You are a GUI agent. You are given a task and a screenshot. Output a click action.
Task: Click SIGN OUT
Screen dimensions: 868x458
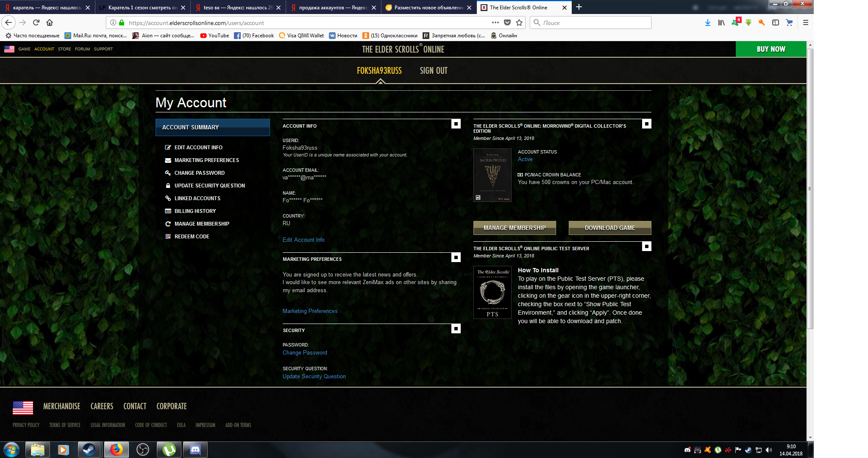[434, 71]
